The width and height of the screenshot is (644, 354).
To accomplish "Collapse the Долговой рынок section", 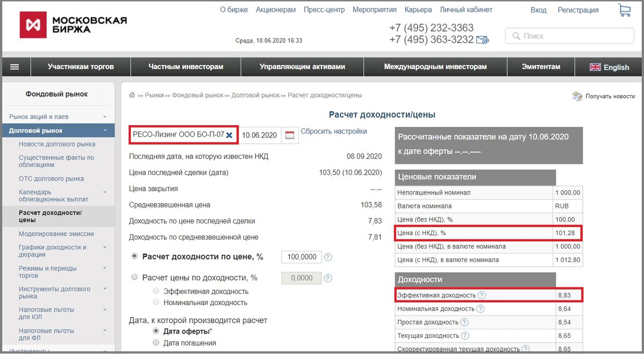I will pyautogui.click(x=105, y=131).
